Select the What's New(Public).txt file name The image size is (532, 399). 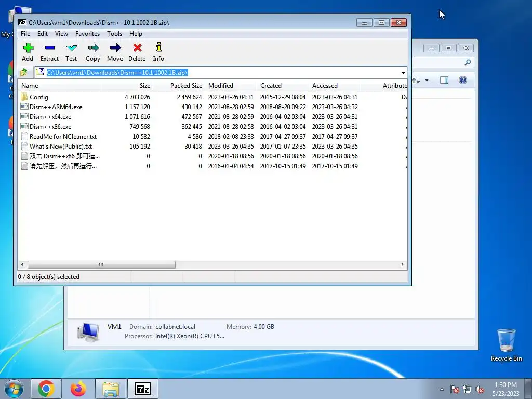pos(61,146)
